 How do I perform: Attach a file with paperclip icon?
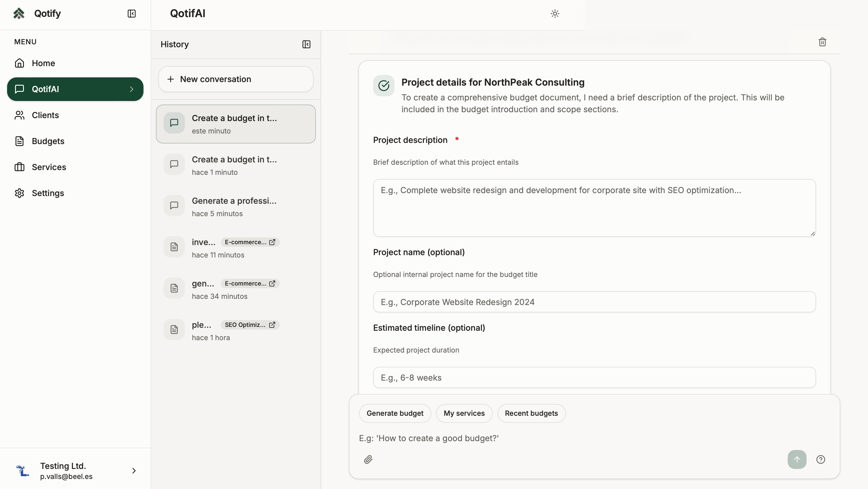point(368,459)
